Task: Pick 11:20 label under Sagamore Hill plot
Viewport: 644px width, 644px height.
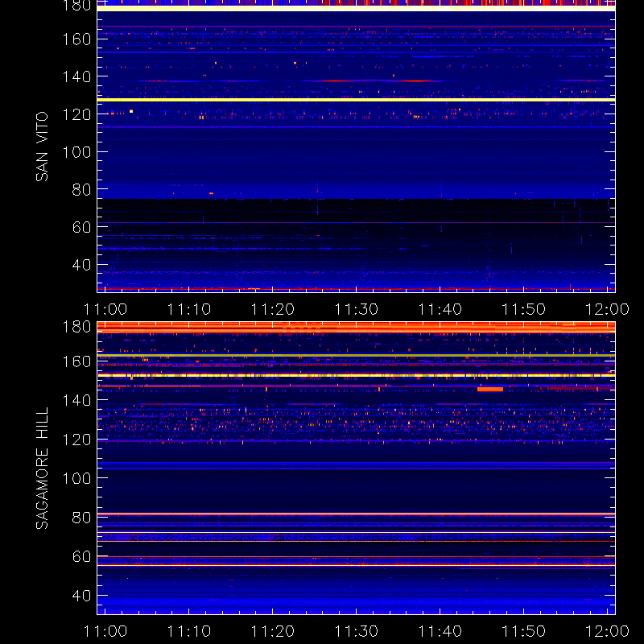Action: click(273, 631)
